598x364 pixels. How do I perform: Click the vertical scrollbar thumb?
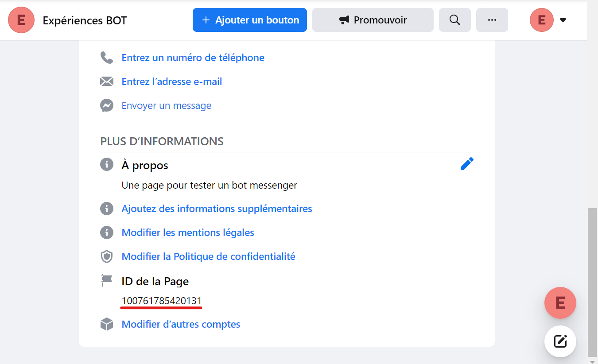pos(592,282)
